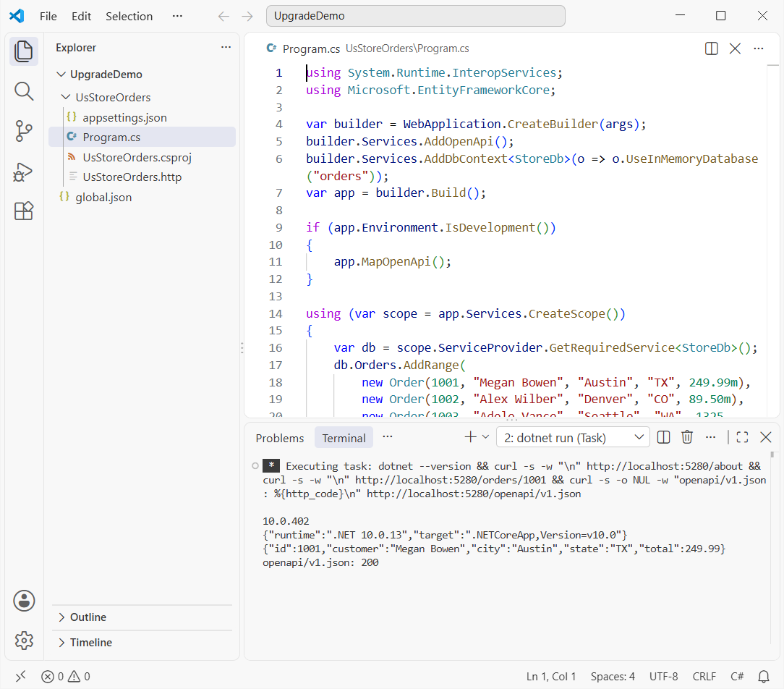Click the editor vertical scrollbar

[773, 240]
